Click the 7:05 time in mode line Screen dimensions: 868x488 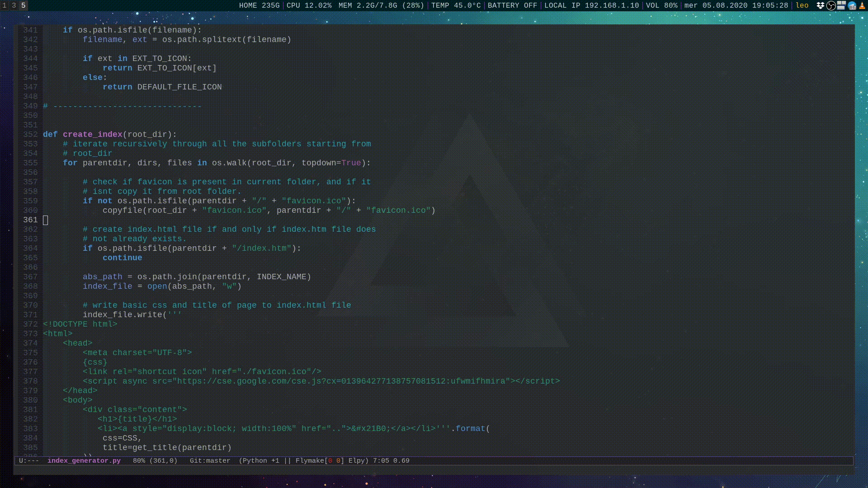pos(381,461)
